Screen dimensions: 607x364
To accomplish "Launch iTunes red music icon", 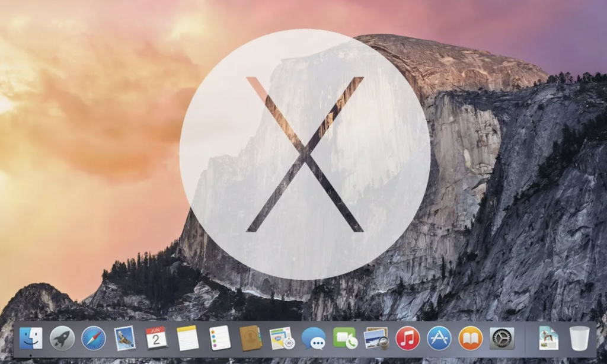I will (408, 338).
